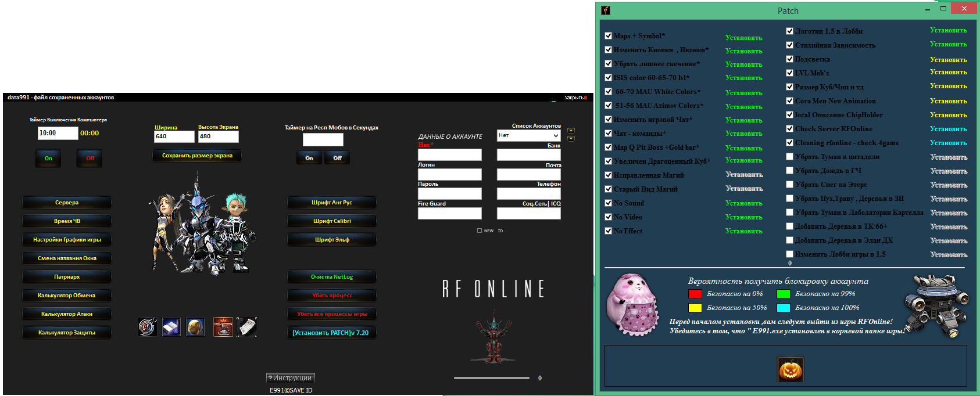Toggle the No Video checkbox

click(x=608, y=217)
